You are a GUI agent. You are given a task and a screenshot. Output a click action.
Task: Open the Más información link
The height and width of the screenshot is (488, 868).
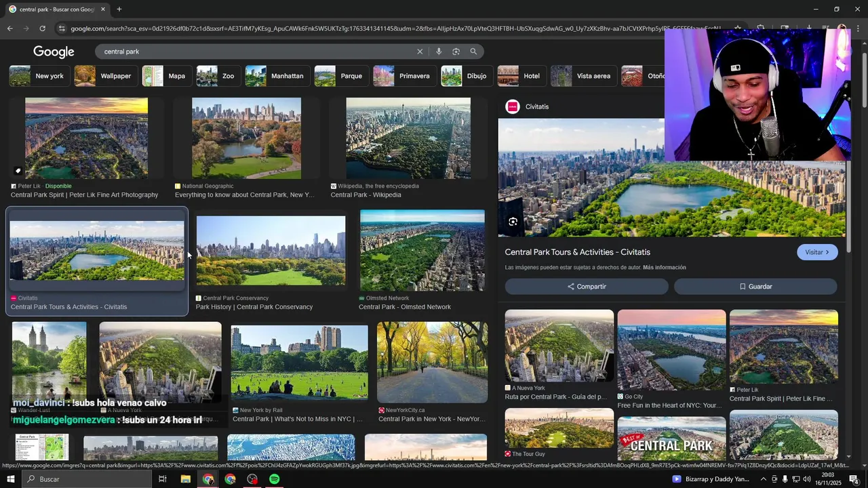click(664, 268)
